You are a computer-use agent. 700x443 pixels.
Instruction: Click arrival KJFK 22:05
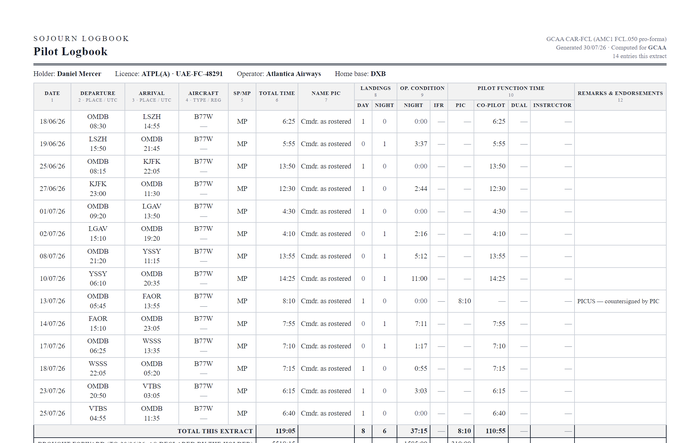(x=152, y=166)
